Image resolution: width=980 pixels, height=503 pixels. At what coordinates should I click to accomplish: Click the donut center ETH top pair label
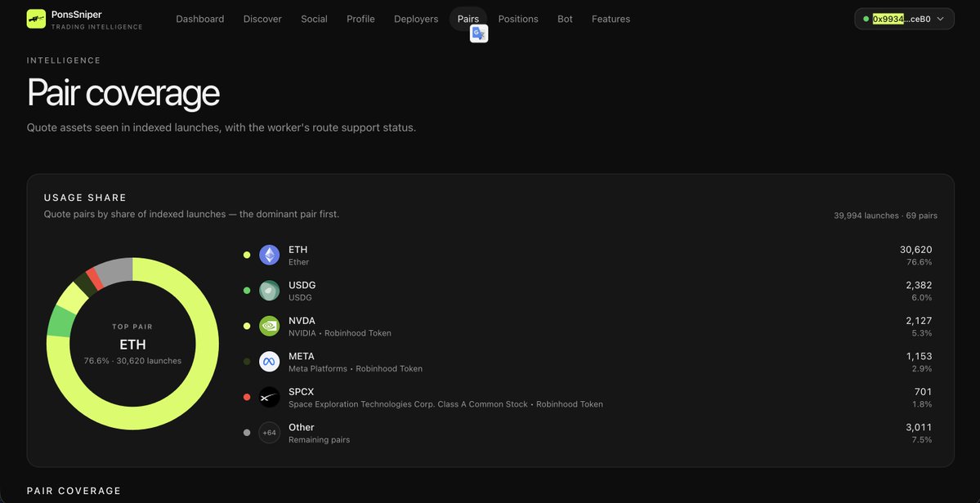click(132, 345)
